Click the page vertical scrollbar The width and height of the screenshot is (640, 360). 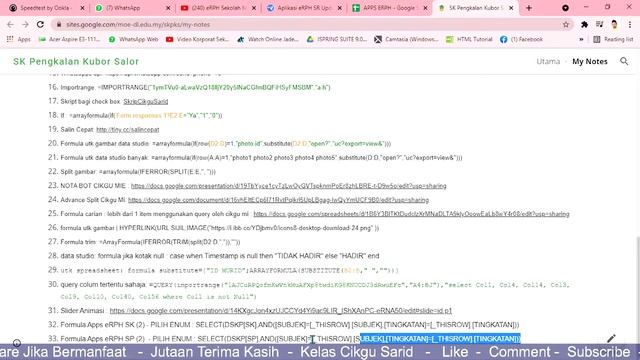[x=637, y=290]
